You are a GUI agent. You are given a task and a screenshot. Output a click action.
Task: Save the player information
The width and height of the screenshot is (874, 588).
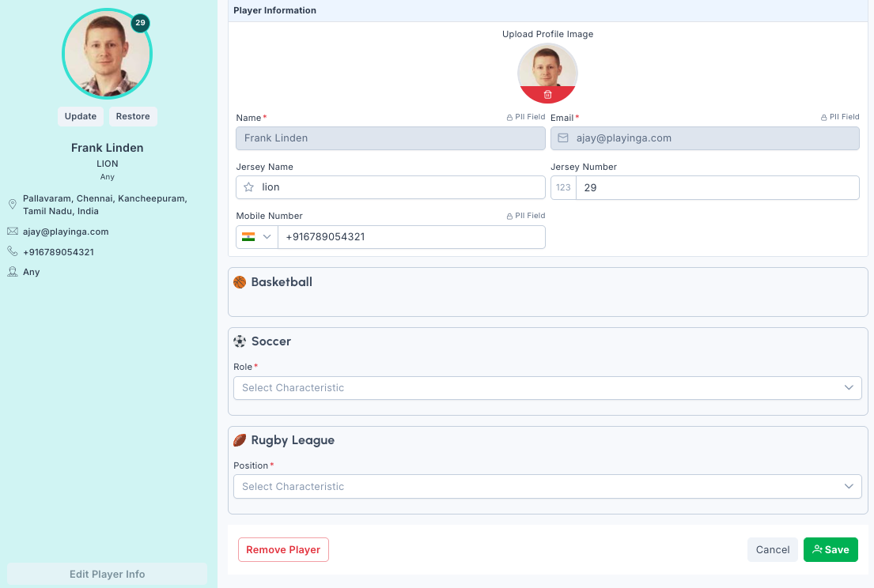pos(830,550)
